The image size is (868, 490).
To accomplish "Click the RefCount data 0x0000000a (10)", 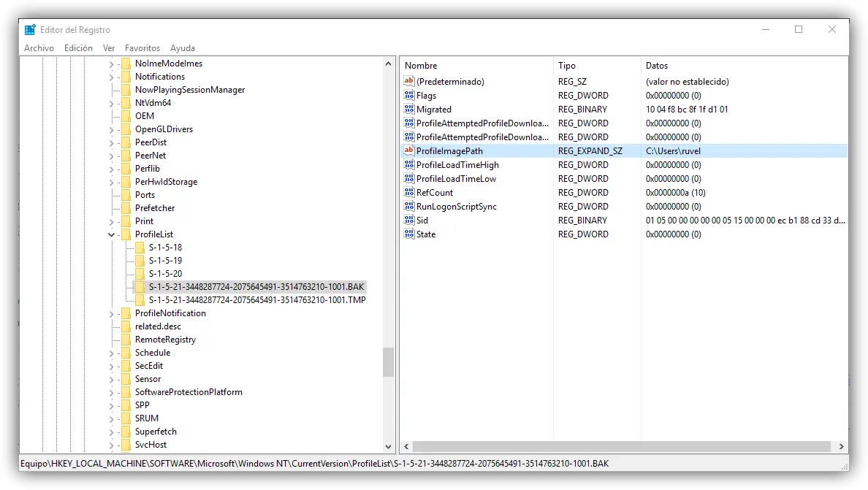I will click(675, 193).
